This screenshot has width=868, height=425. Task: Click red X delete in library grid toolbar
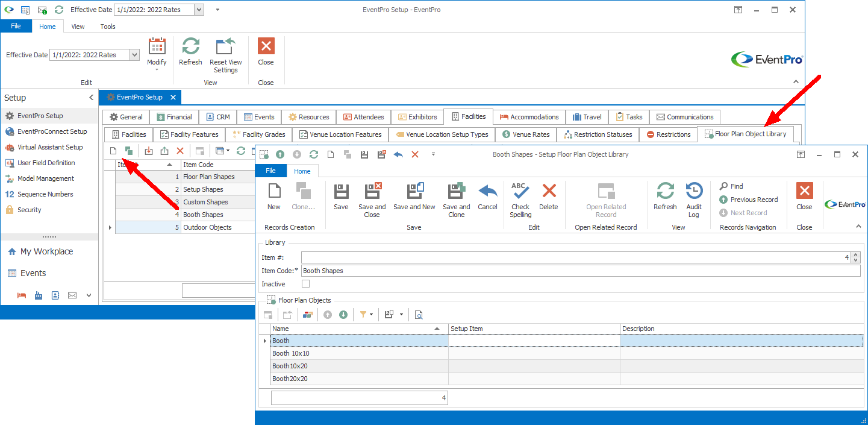coord(180,151)
